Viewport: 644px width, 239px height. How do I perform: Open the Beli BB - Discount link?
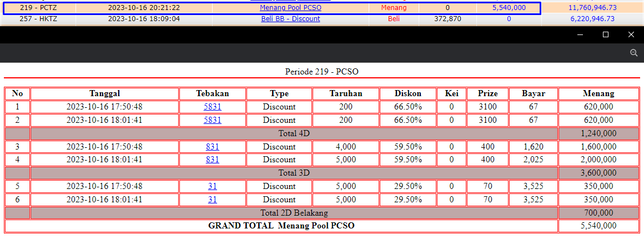coord(291,18)
